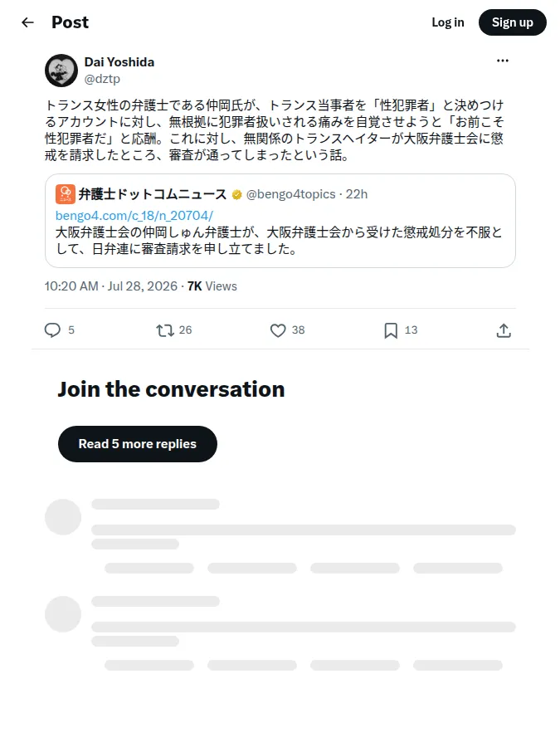Click the Log in button
This screenshot has width=560, height=747.
(448, 22)
